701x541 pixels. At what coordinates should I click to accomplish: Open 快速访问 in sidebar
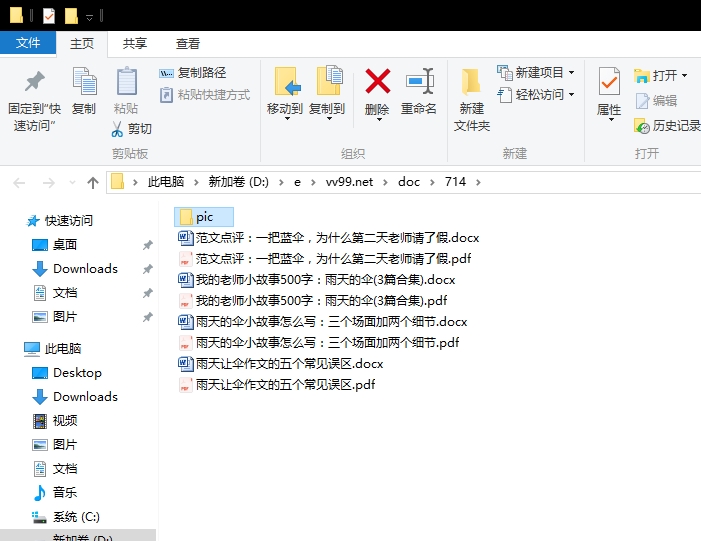point(59,220)
